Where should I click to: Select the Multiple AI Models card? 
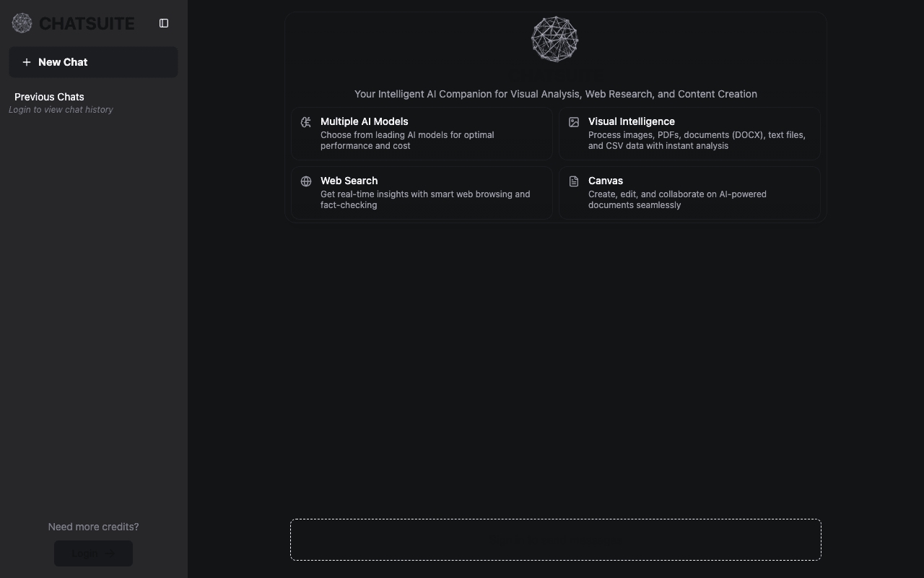[422, 134]
